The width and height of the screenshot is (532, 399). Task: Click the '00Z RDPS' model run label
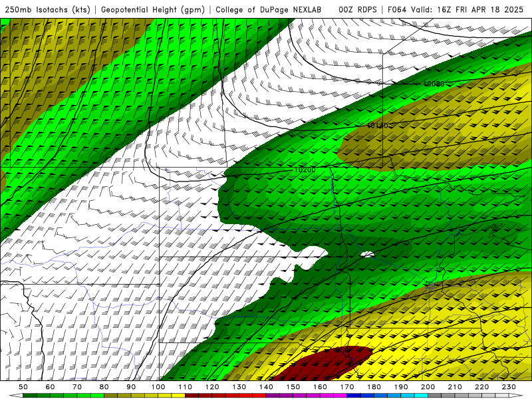pos(358,9)
